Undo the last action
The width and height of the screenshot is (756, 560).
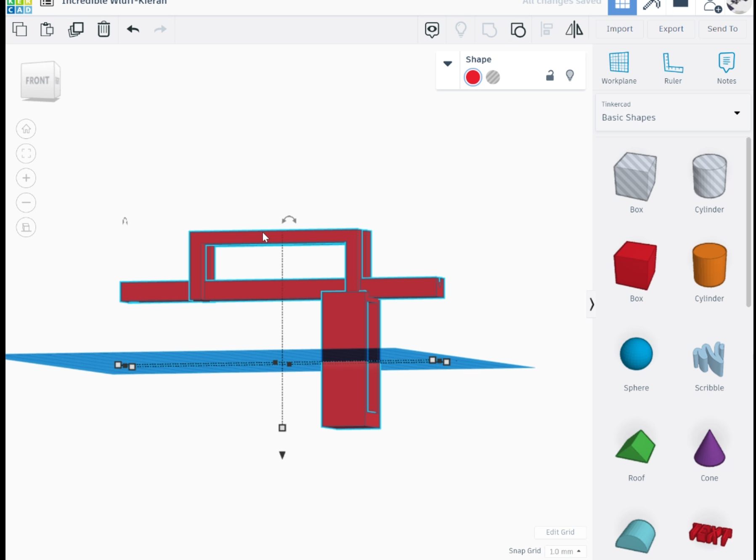(133, 29)
